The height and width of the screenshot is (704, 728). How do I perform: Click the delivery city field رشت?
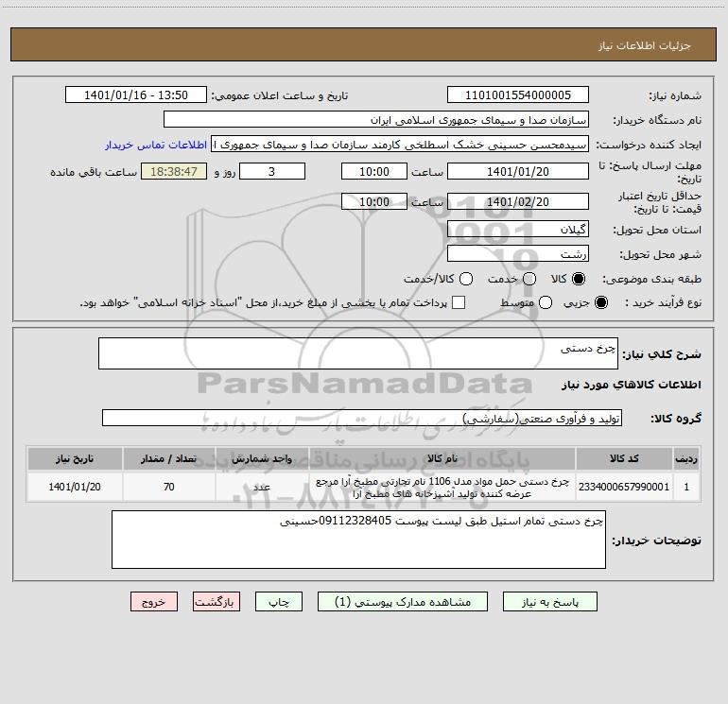click(518, 254)
